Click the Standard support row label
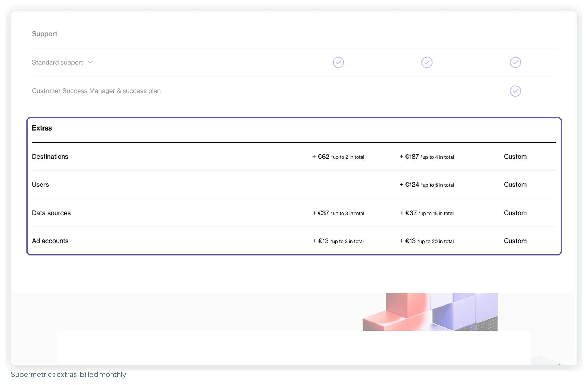The image size is (588, 385). pyautogui.click(x=57, y=62)
